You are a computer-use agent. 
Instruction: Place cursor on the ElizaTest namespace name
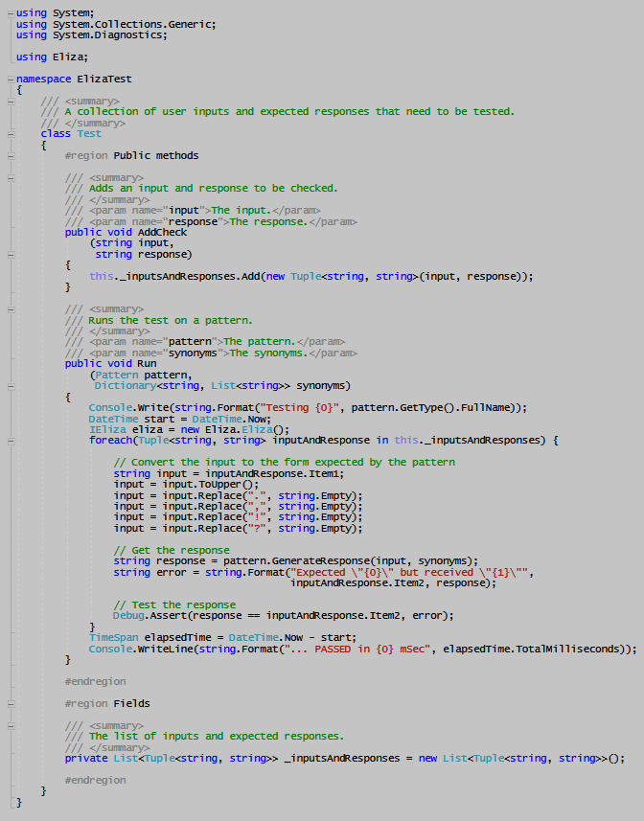coord(104,80)
